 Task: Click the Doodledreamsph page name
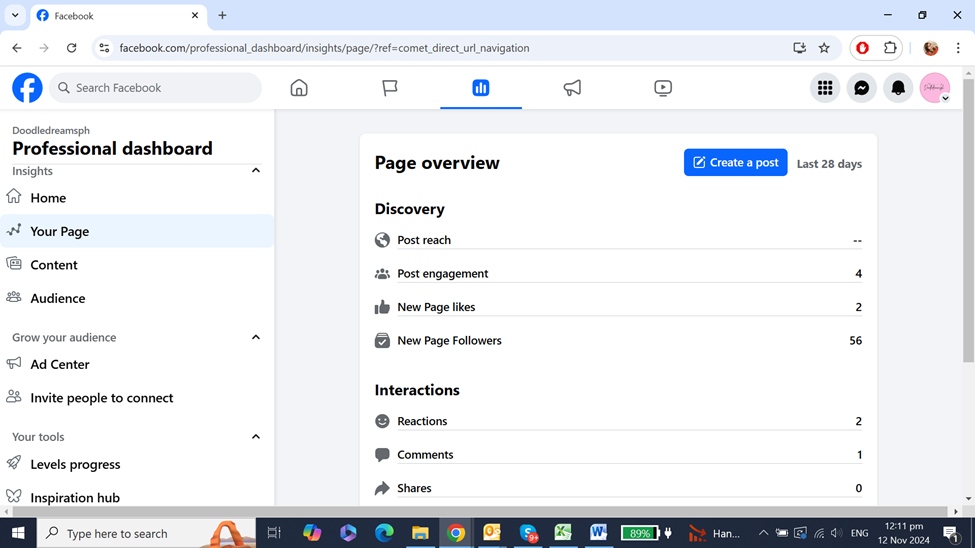point(51,131)
